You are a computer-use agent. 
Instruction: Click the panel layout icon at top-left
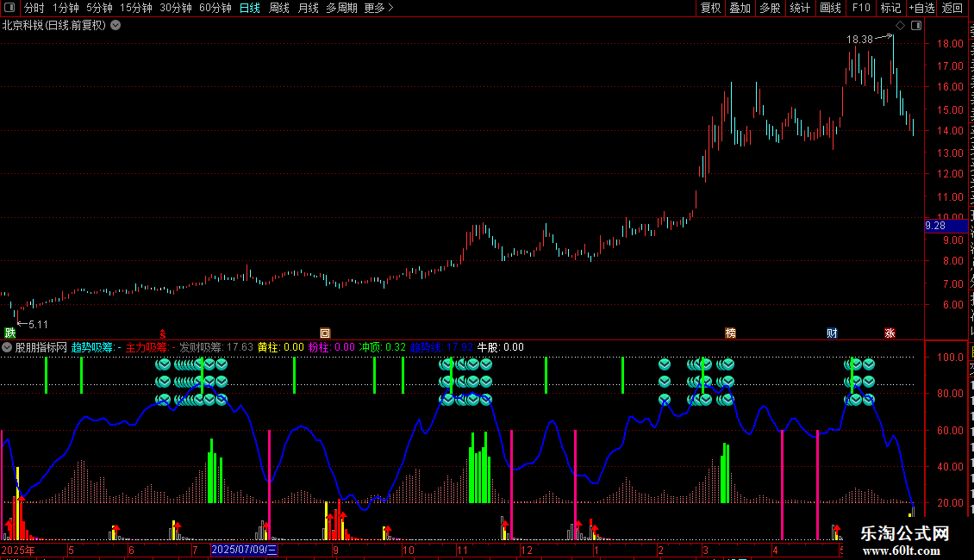(9, 8)
